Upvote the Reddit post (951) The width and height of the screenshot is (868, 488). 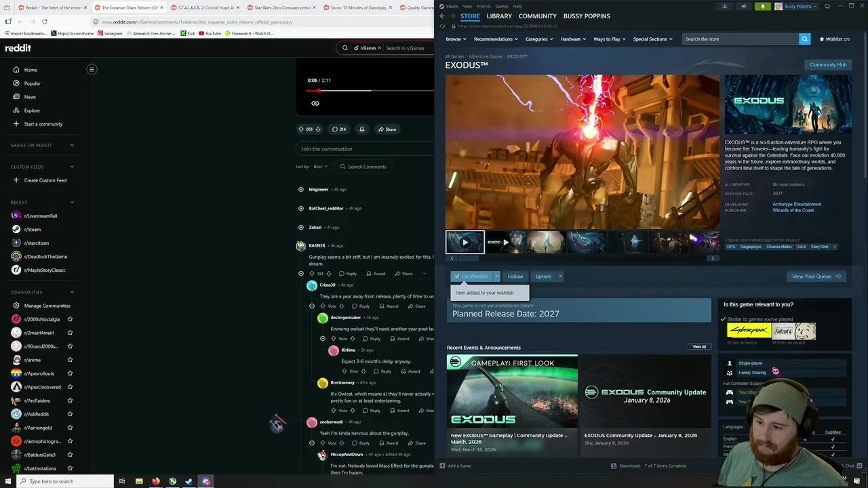pos(301,129)
